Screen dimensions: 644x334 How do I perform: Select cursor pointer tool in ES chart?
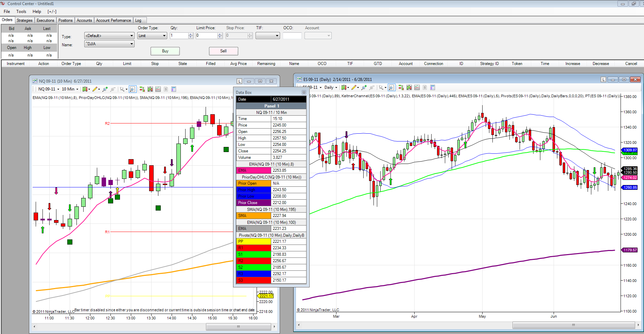[382, 87]
